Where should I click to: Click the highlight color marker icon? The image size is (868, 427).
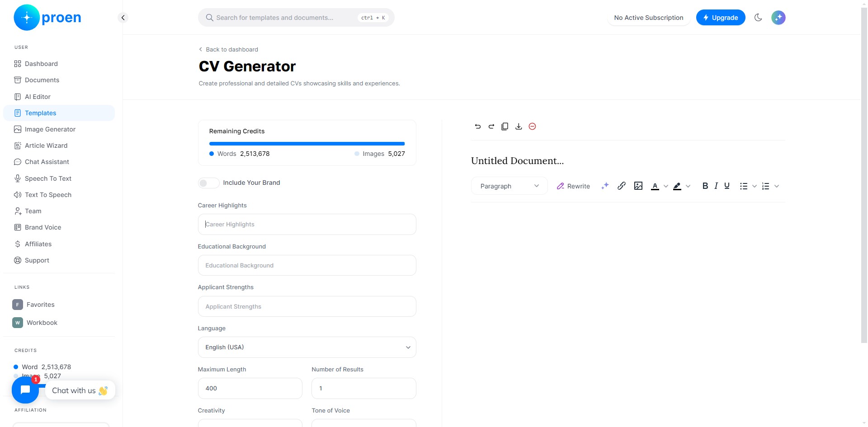click(677, 186)
